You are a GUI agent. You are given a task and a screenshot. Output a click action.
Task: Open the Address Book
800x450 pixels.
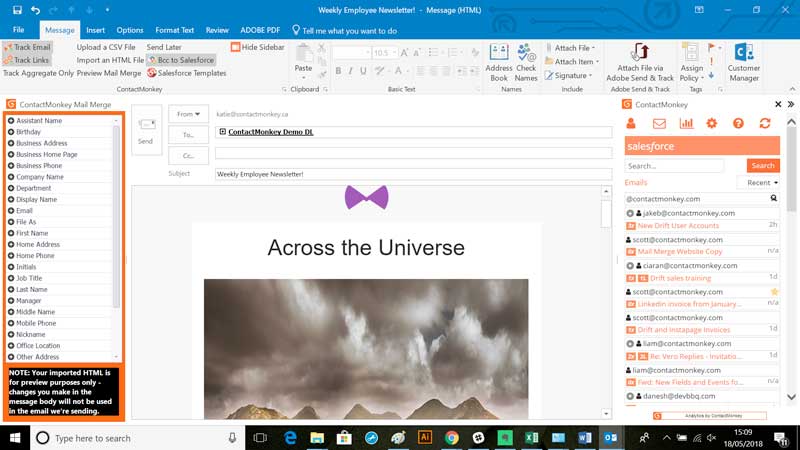(x=498, y=63)
